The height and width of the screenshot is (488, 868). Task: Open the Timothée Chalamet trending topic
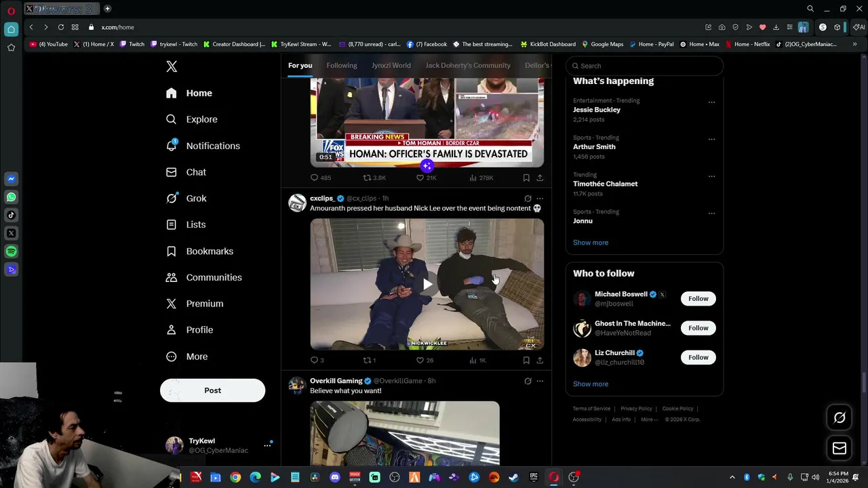(605, 184)
